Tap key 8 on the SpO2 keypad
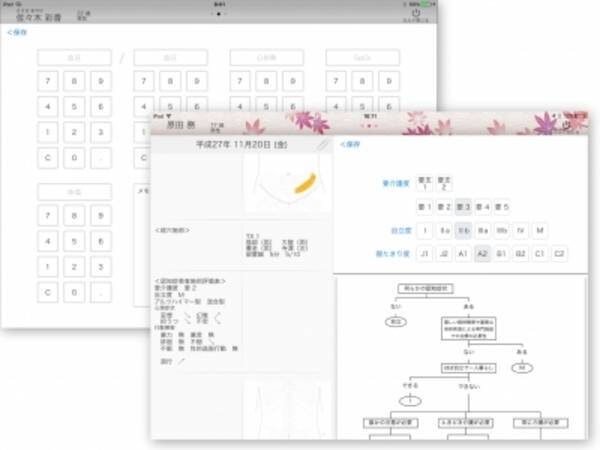The width and height of the screenshot is (600, 450). pos(362,81)
